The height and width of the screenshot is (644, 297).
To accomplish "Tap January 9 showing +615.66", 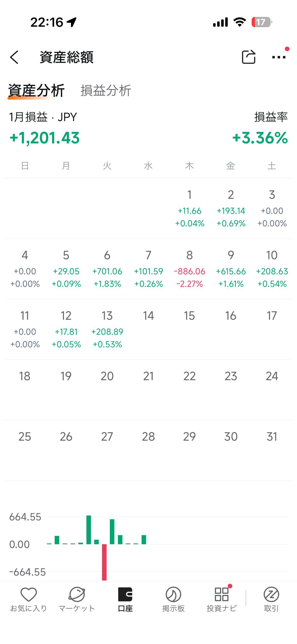I will pyautogui.click(x=231, y=269).
